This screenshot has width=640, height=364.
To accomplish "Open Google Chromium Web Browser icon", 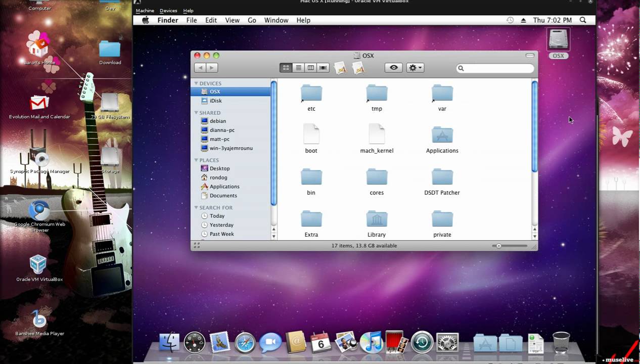I will click(x=39, y=216).
